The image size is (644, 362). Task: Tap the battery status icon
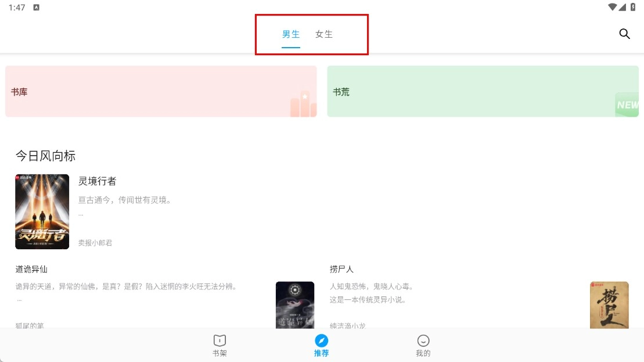pos(633,7)
